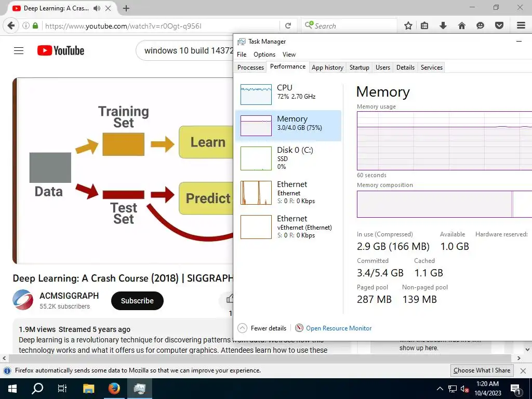Screen dimensions: 532x399
Task: Select Memory in performance sidebar
Action: click(x=288, y=125)
